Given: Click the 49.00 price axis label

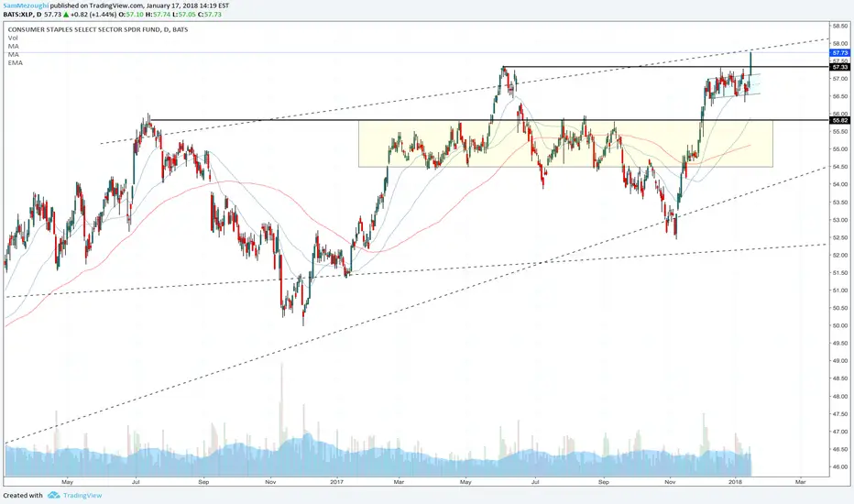Looking at the screenshot, I should click(x=840, y=361).
